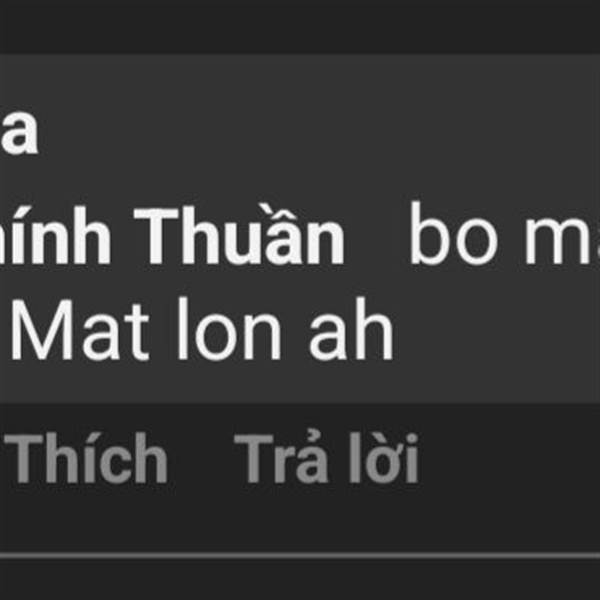Click the words "bo ma" in the comment

(505, 234)
